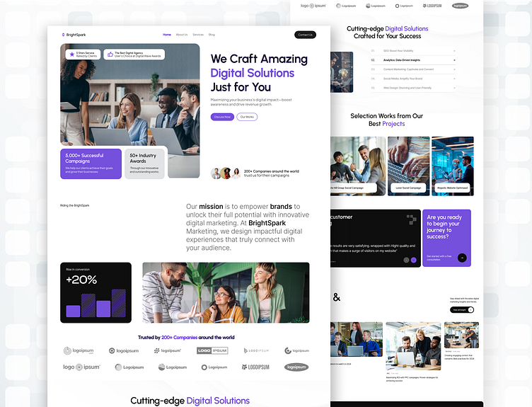Open the Home nav item
Image resolution: width=532 pixels, height=407 pixels.
pos(167,35)
